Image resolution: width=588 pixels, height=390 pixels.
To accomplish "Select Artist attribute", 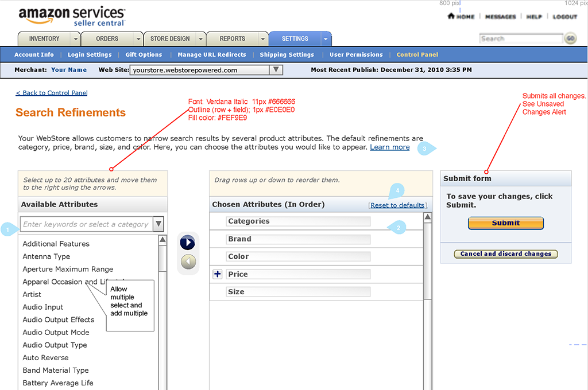I will click(x=32, y=294).
